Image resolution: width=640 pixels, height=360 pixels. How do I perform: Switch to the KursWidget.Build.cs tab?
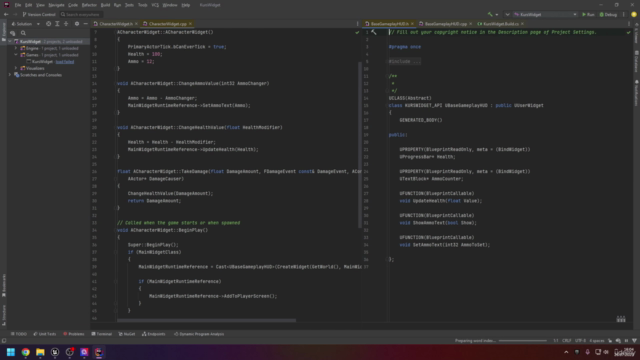[x=501, y=24]
